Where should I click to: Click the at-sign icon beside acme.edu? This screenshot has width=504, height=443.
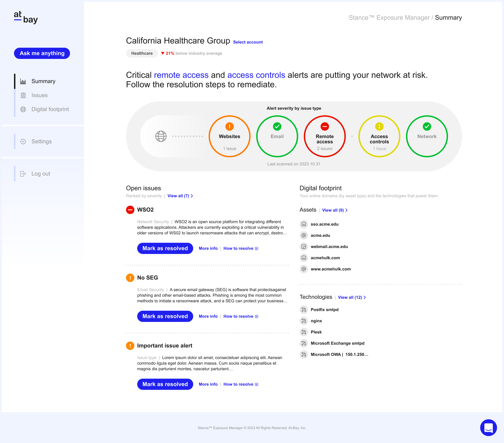(x=304, y=235)
